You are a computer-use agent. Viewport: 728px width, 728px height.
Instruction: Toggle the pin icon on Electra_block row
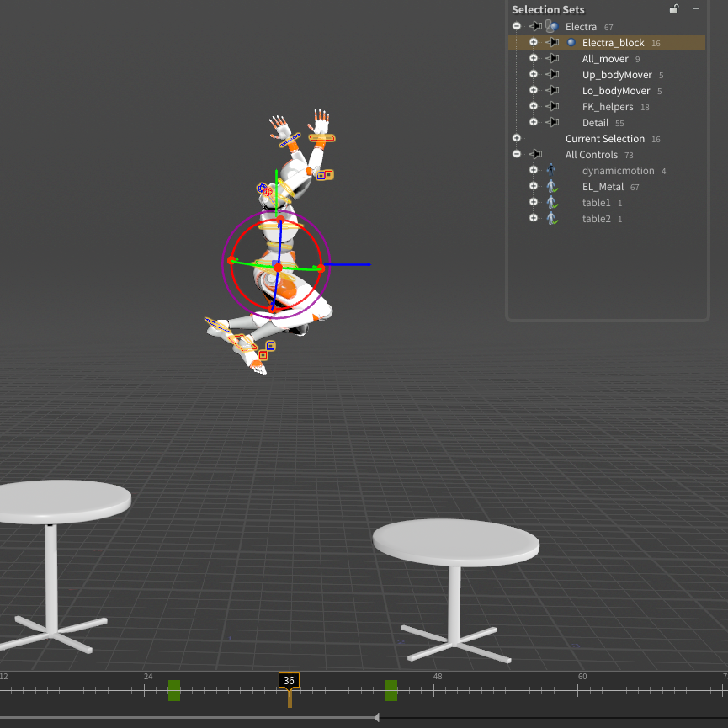tap(552, 42)
